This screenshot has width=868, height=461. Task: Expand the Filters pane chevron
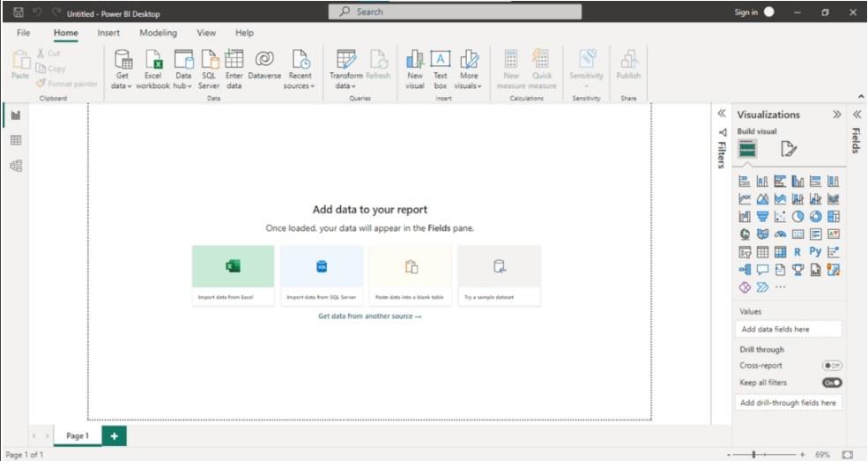[722, 114]
